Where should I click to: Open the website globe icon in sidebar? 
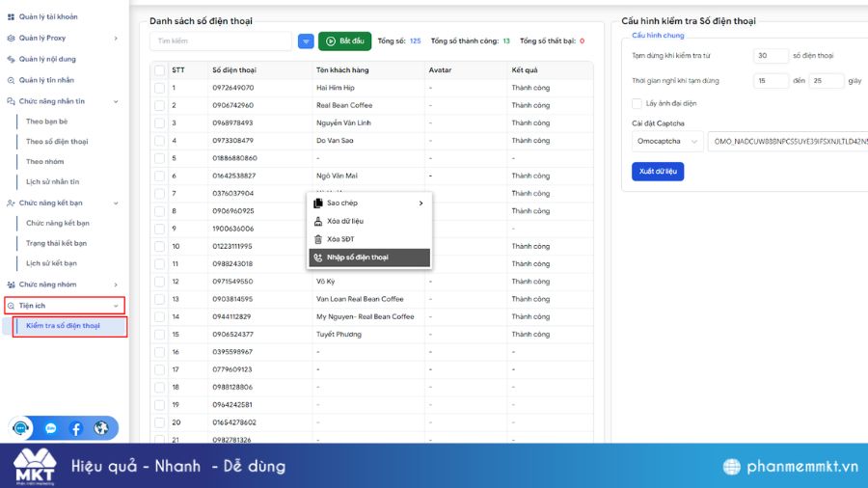100,427
